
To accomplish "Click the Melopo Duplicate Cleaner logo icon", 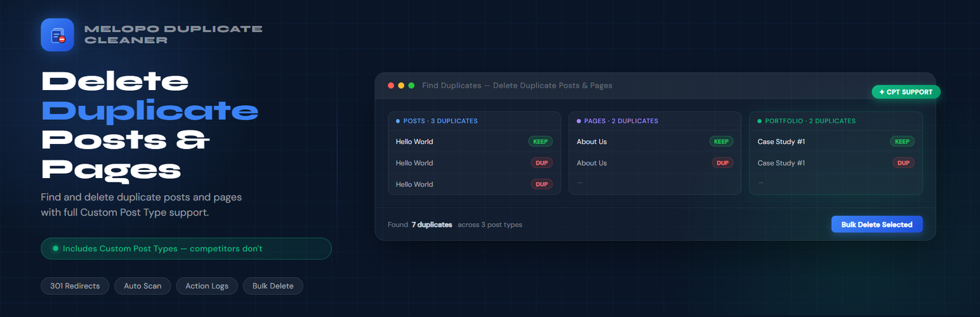I will click(x=57, y=34).
